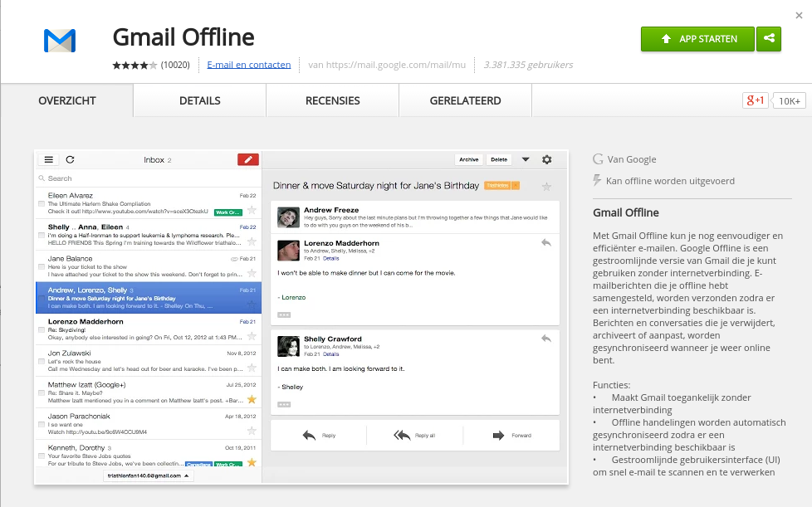Select the Shelly, Anna, Eileen conversation row

tap(148, 235)
